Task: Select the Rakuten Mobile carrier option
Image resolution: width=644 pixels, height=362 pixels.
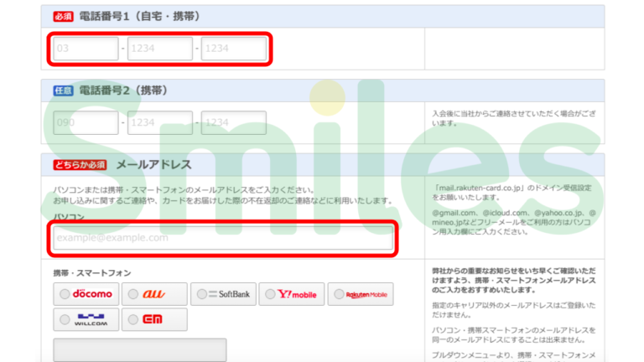Action: 339,294
